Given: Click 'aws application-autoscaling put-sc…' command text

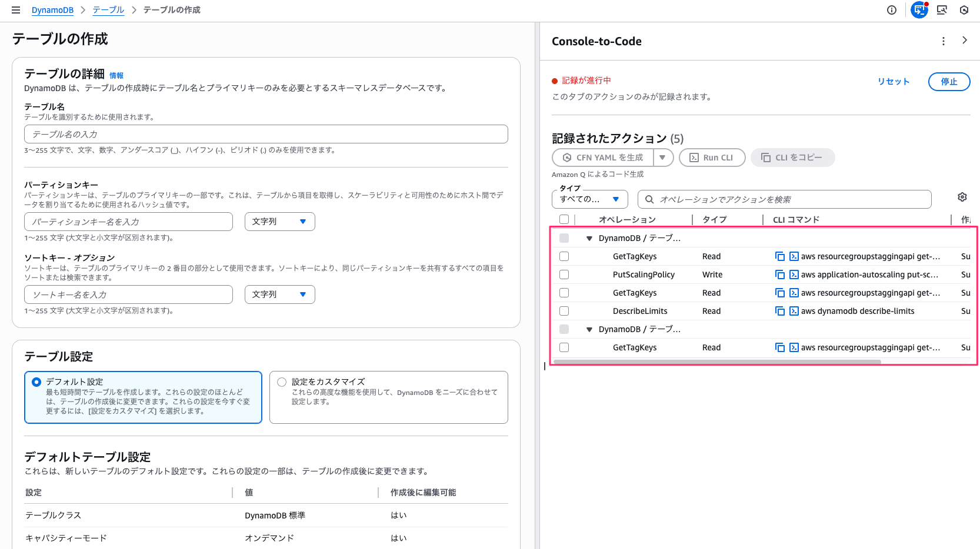Looking at the screenshot, I should (x=869, y=274).
